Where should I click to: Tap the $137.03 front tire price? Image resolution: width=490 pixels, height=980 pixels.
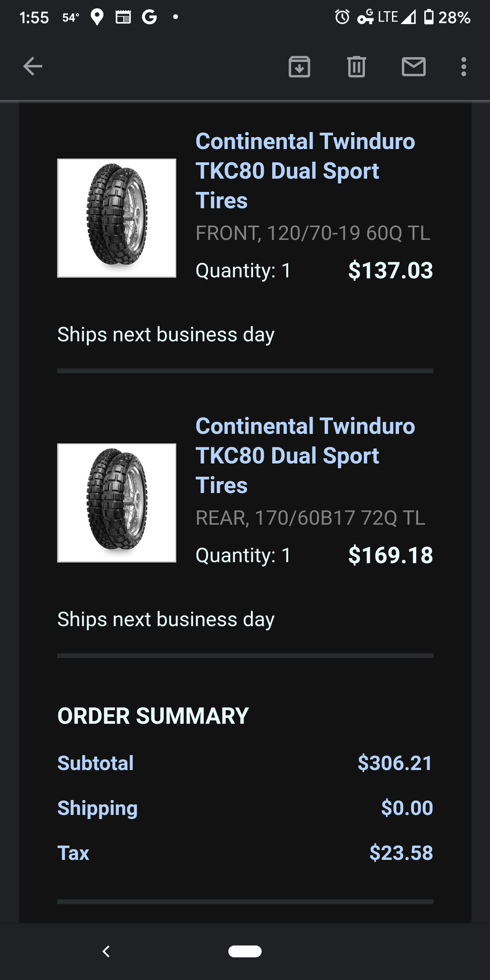click(390, 270)
